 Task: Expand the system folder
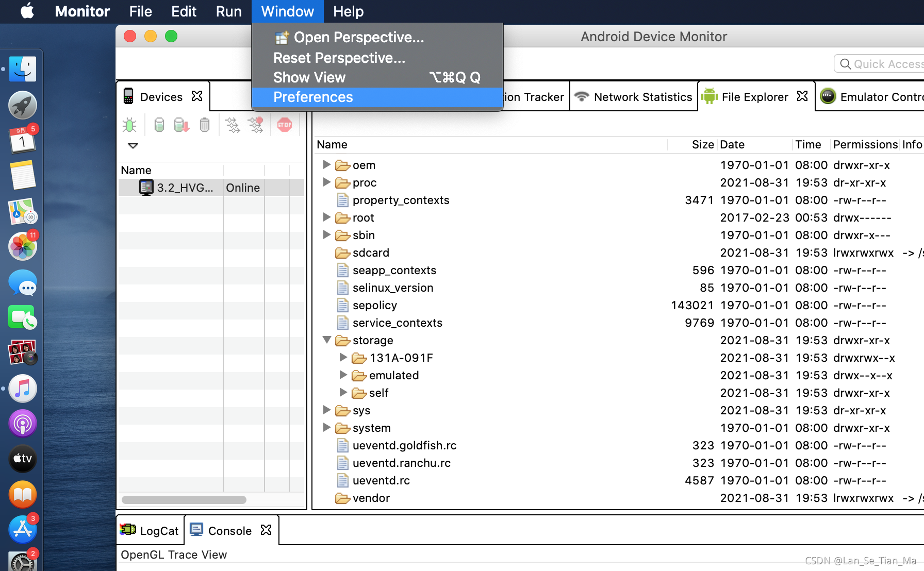click(326, 427)
